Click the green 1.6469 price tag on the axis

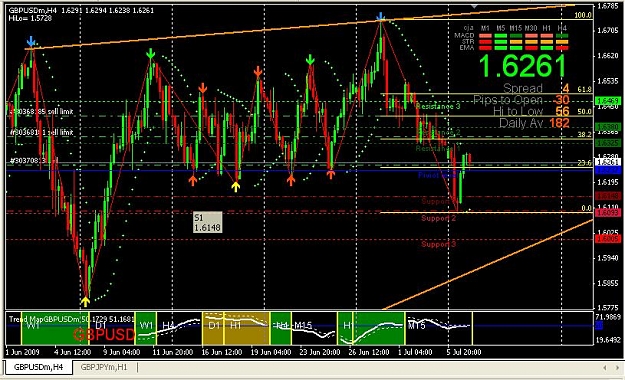(607, 101)
